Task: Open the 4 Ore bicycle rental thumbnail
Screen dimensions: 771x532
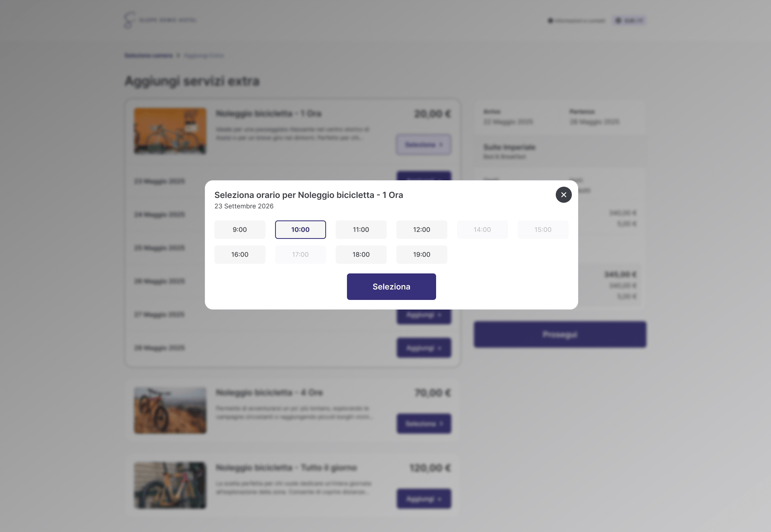Action: 170,410
